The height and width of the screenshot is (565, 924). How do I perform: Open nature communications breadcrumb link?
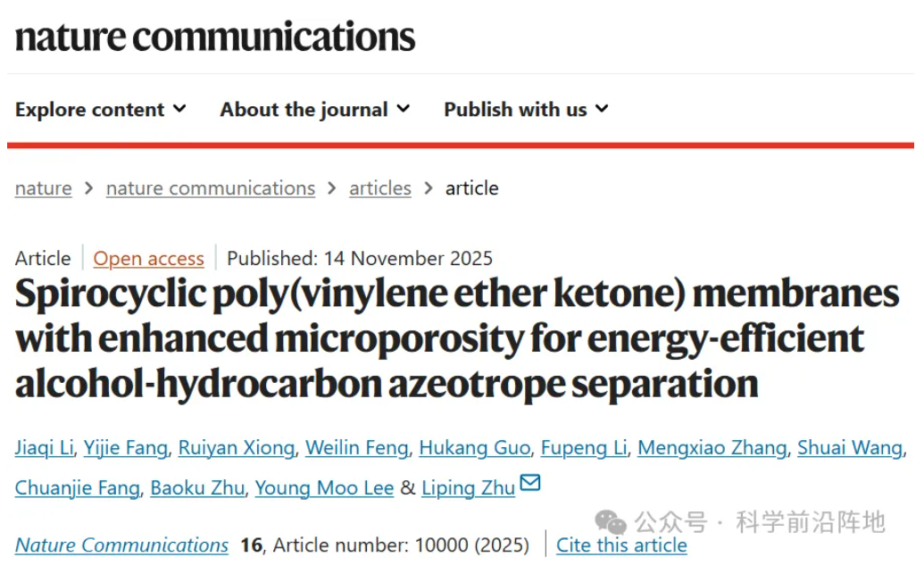tap(211, 188)
